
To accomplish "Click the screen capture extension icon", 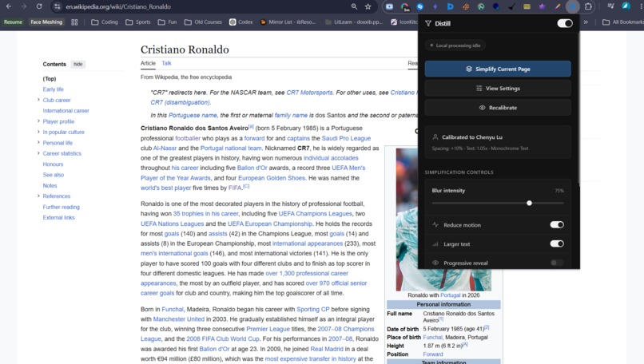I will [389, 6].
